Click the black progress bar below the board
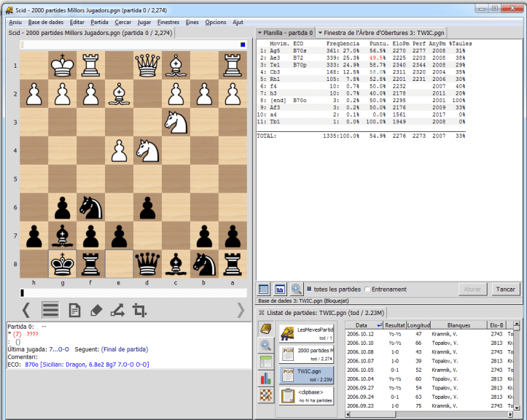The image size is (527, 420). tap(23, 292)
